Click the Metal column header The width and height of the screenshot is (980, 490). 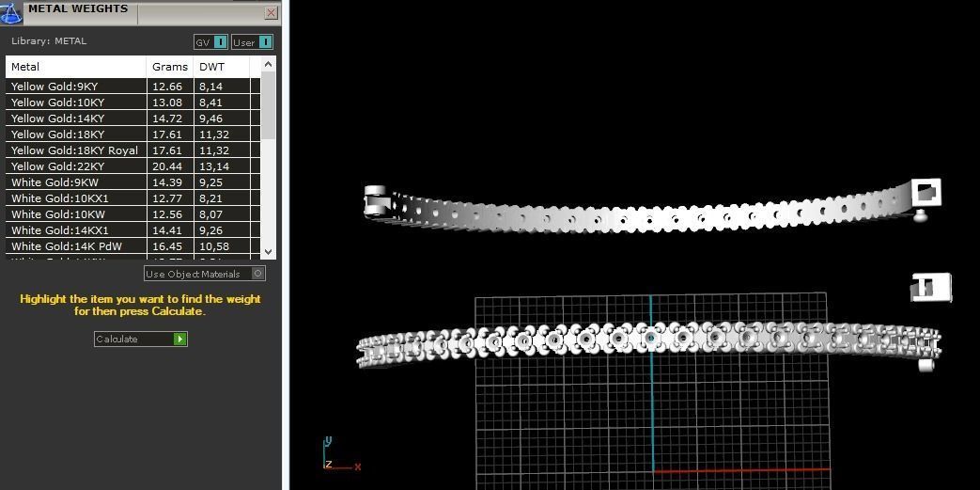pos(76,67)
